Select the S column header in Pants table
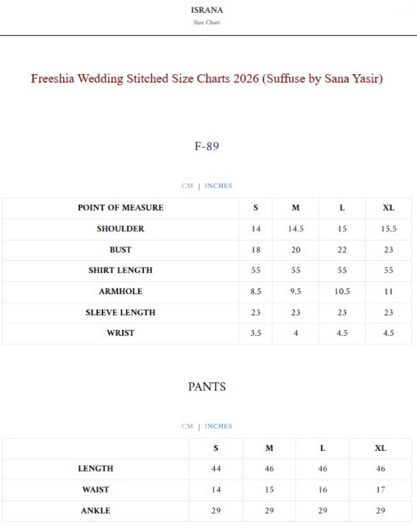Screen dimensions: 417x532 pos(216,448)
